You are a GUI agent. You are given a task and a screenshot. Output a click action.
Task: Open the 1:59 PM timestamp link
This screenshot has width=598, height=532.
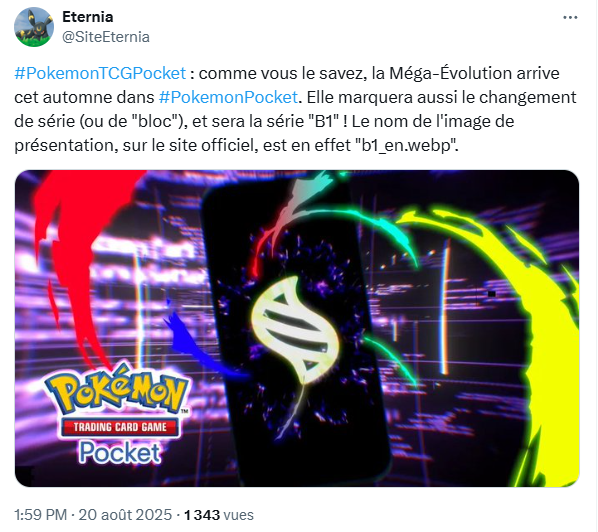coord(40,515)
